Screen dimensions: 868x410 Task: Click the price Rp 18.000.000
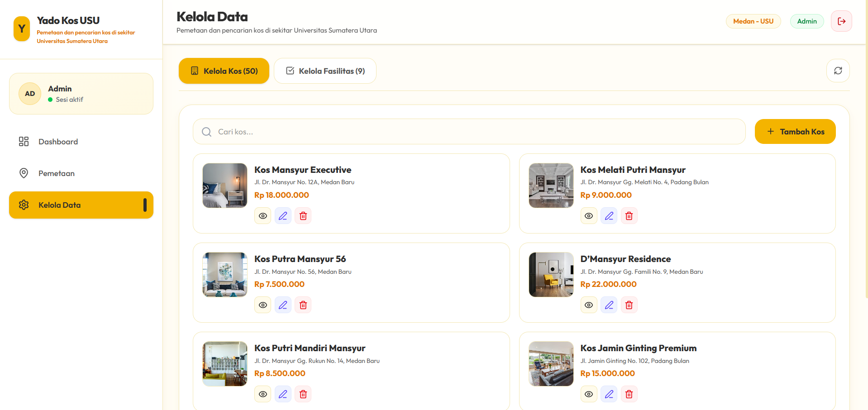[x=281, y=195]
